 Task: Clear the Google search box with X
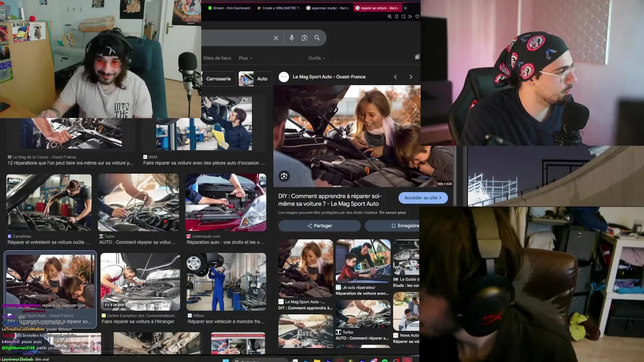point(276,38)
